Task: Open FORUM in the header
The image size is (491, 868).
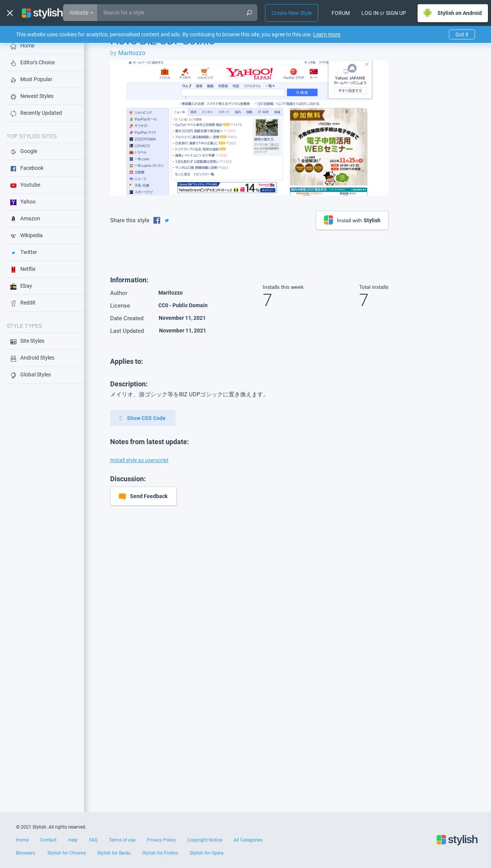Action: click(x=341, y=13)
